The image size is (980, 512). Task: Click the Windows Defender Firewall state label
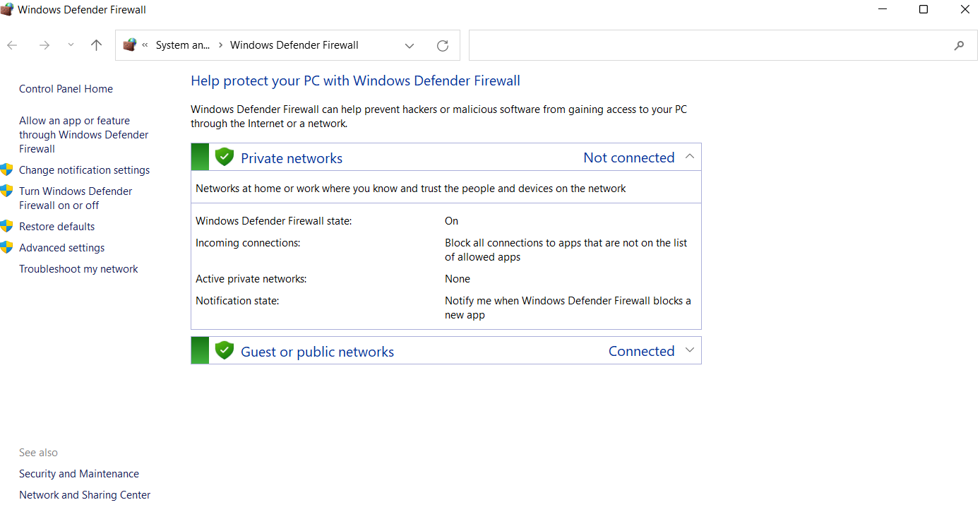(x=273, y=221)
